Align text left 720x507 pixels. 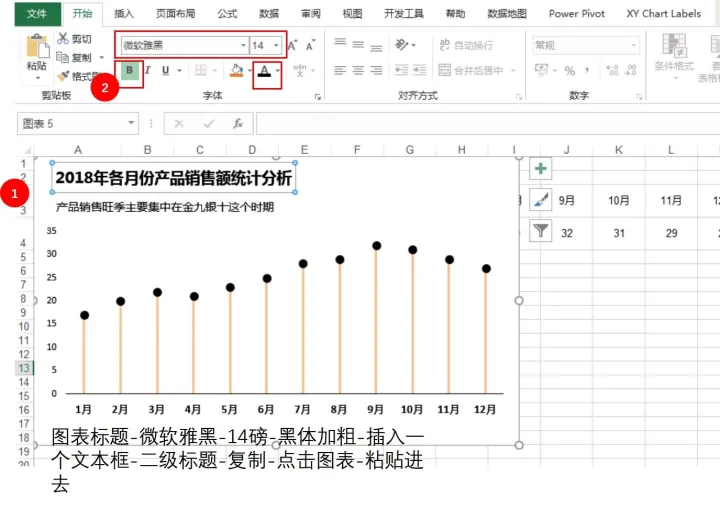340,70
